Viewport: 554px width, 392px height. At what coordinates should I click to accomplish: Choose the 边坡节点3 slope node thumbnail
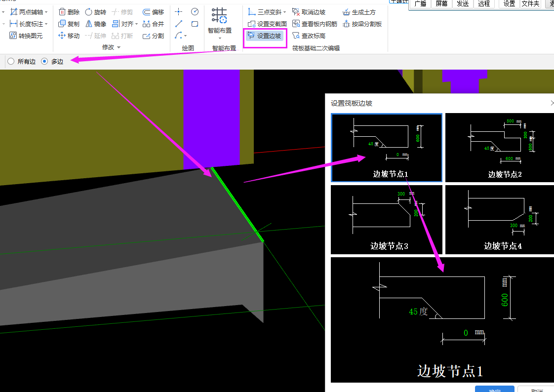pyautogui.click(x=387, y=220)
